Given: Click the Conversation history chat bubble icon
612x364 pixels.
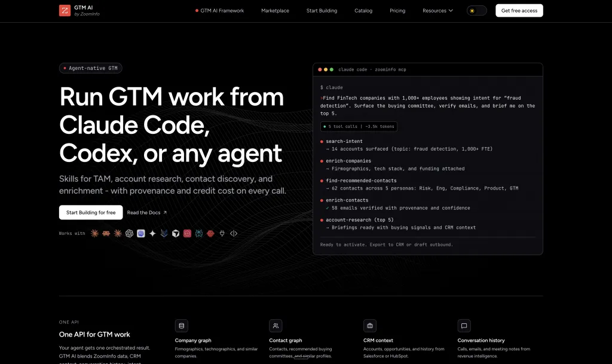Looking at the screenshot, I should (x=464, y=326).
